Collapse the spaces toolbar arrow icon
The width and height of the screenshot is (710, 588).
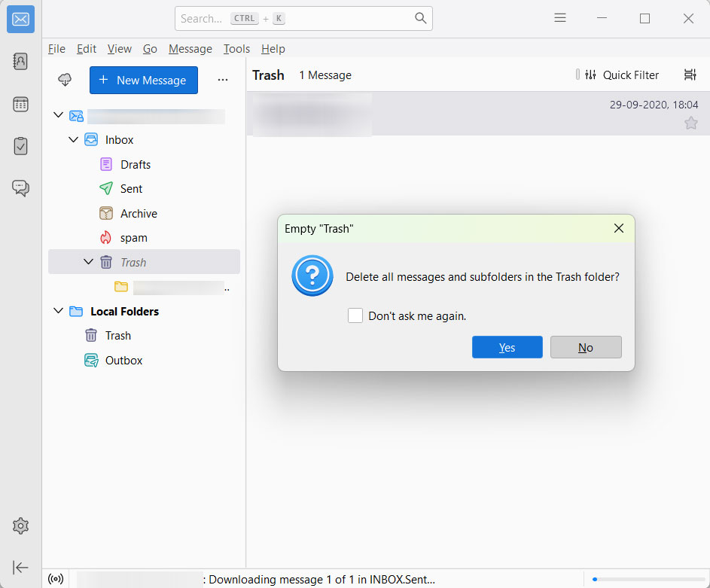[x=20, y=567]
